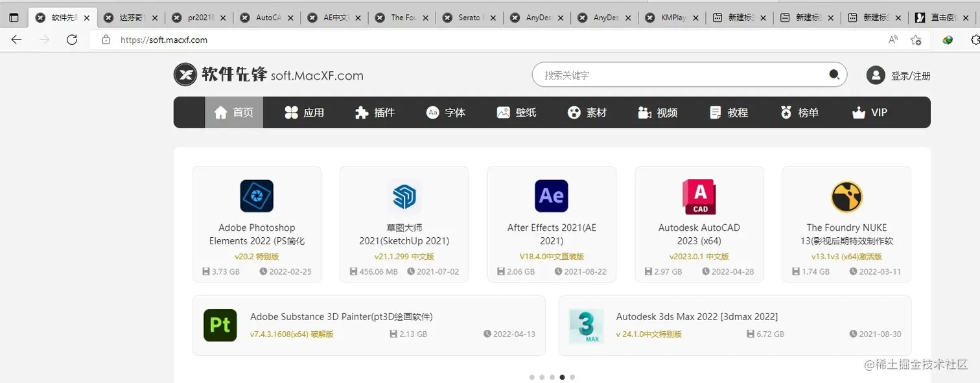Select the first carousel pagination dot
The image size is (980, 383).
pos(531,377)
